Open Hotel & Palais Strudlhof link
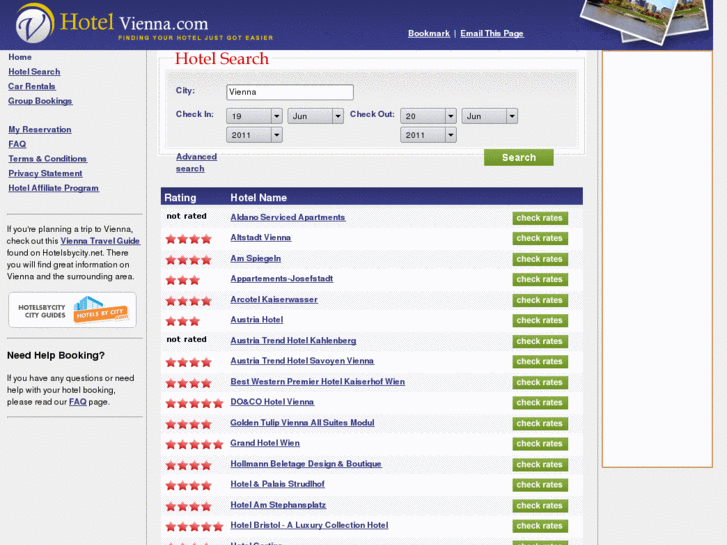 click(278, 484)
